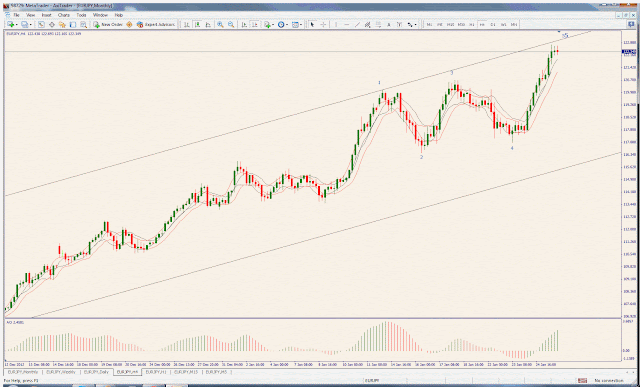The height and width of the screenshot is (387, 640).
Task: Select the W1 timeframe button
Action: click(x=504, y=24)
